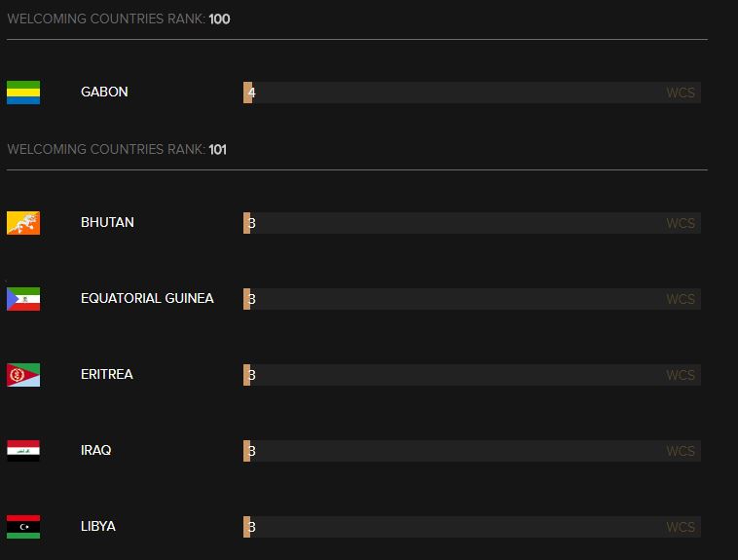
Task: Select the Iraq country name
Action: click(95, 451)
